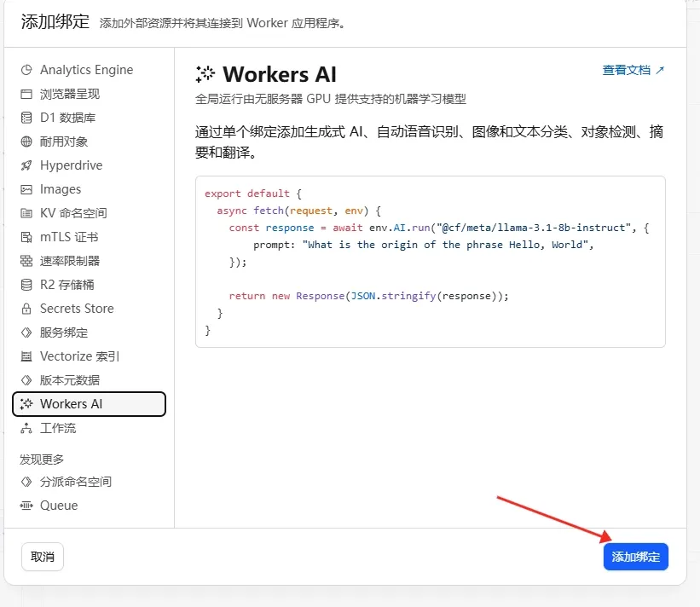700x607 pixels.
Task: Click the large Workers AI heading icon
Action: 205,74
